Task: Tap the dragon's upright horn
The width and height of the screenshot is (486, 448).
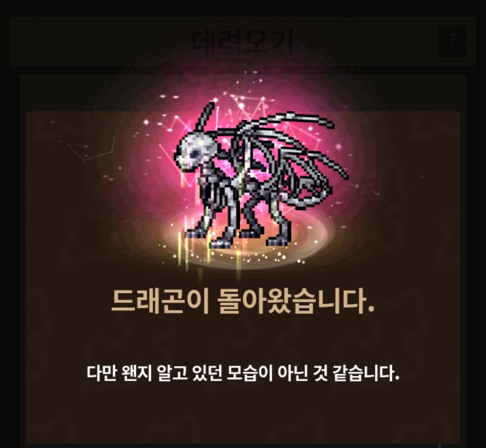Action: (206, 117)
